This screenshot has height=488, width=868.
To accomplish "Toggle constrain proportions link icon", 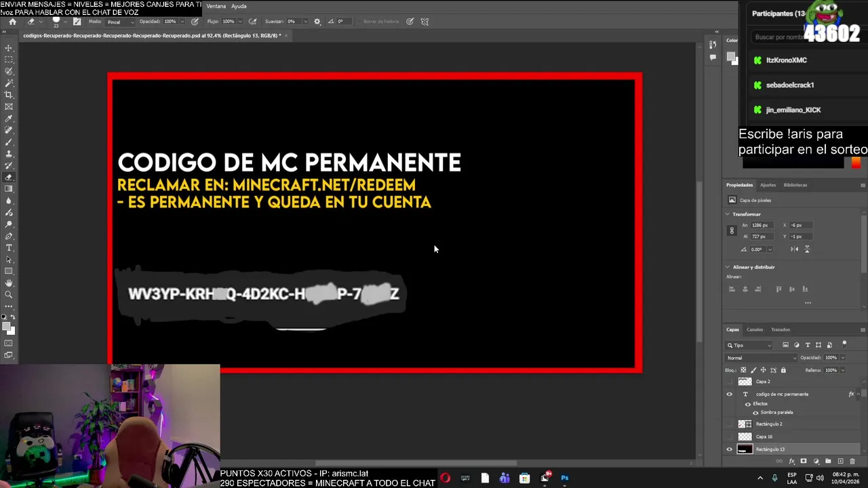I will tap(731, 231).
